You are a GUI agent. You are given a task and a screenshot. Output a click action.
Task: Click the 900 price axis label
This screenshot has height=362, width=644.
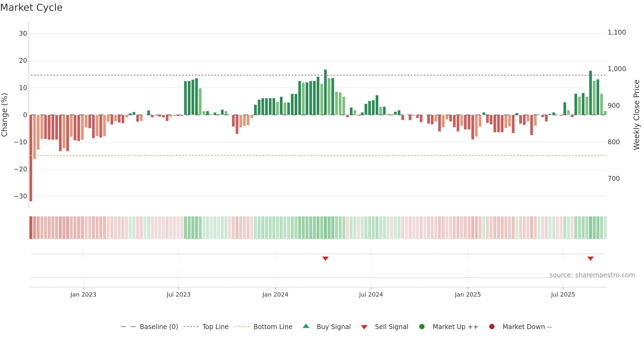point(614,106)
